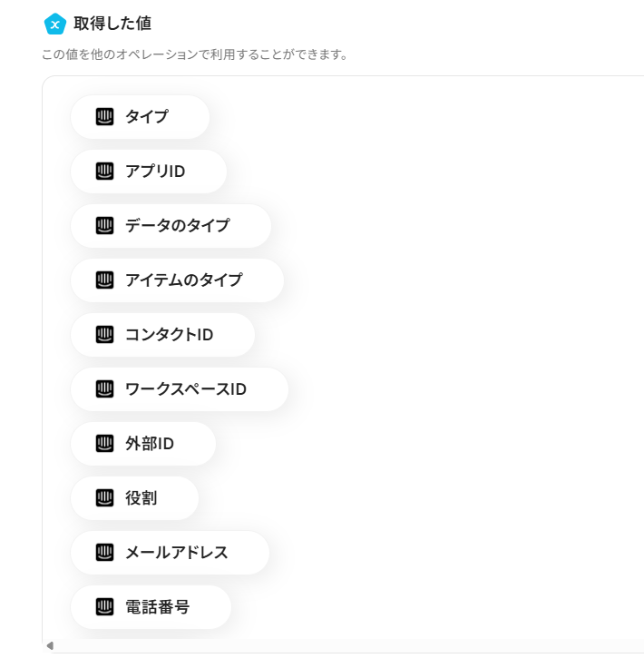This screenshot has width=644, height=668.
Task: Click the blue pentagon icon next to 取得した値
Action: 55,25
